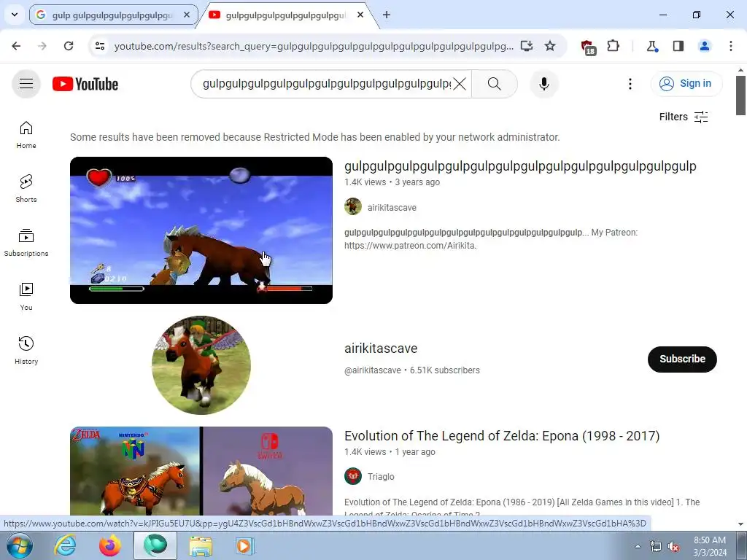Open Chrome three-dot menu
The image size is (747, 560).
click(x=730, y=46)
